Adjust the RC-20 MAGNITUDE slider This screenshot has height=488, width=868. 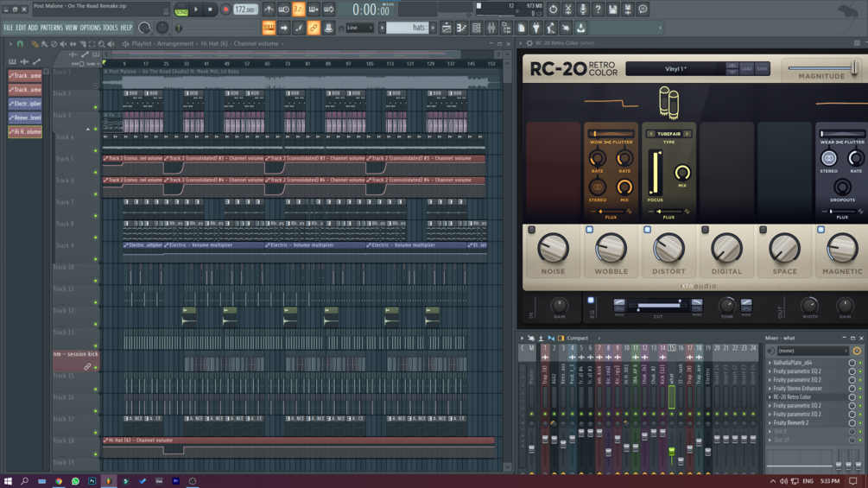(823, 68)
